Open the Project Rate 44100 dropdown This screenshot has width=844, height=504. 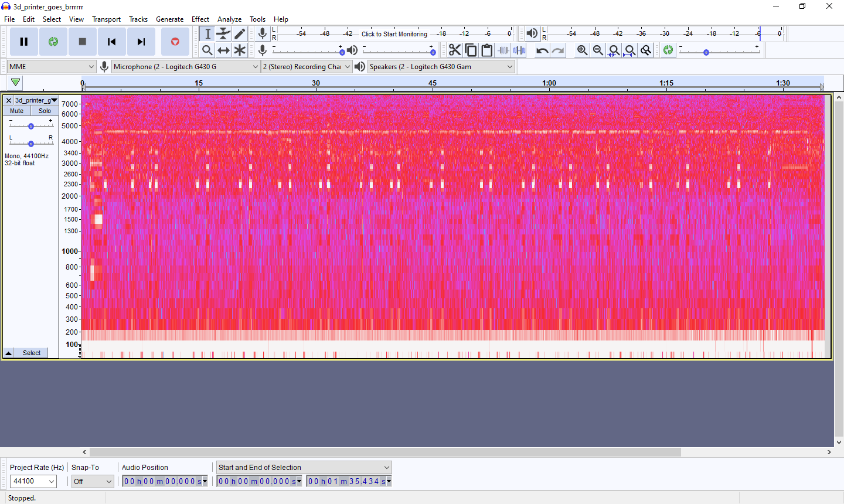(x=33, y=481)
